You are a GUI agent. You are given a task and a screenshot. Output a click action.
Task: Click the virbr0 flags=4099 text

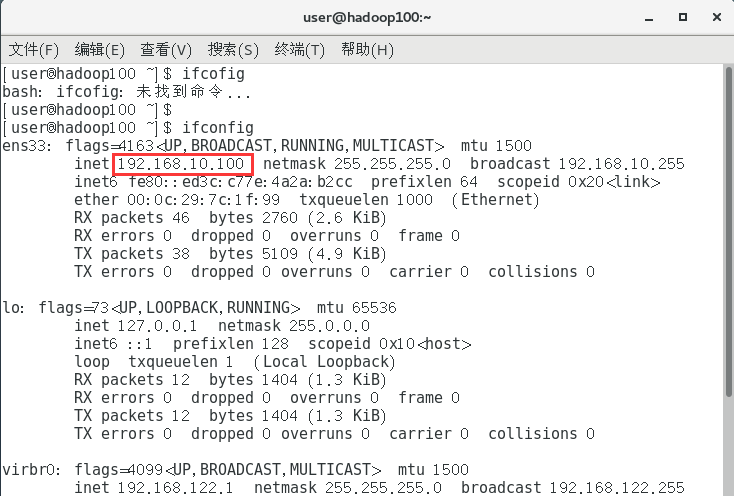(x=118, y=470)
